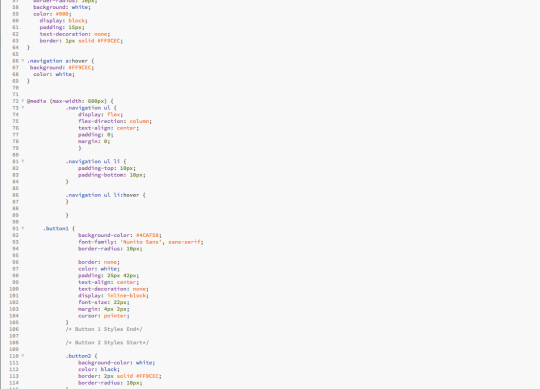This screenshot has height=389, width=540.
Task: Click 'text-align: center;' on line 76
Action: [108, 128]
